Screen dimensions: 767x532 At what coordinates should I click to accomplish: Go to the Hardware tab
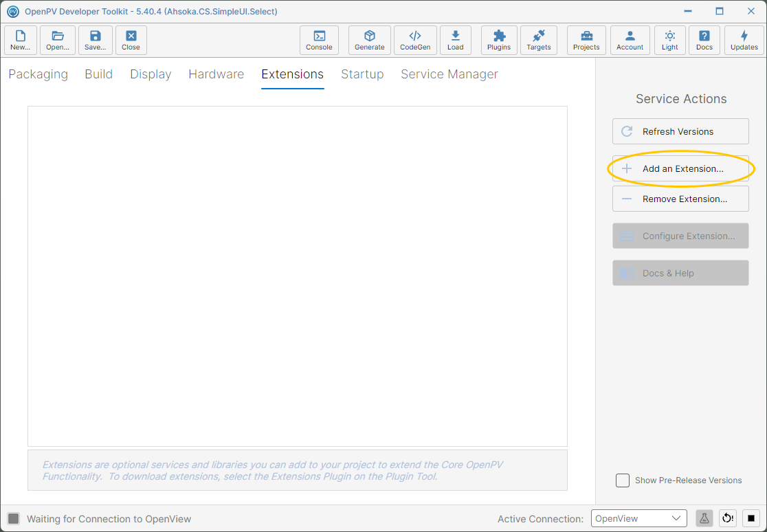(x=216, y=74)
